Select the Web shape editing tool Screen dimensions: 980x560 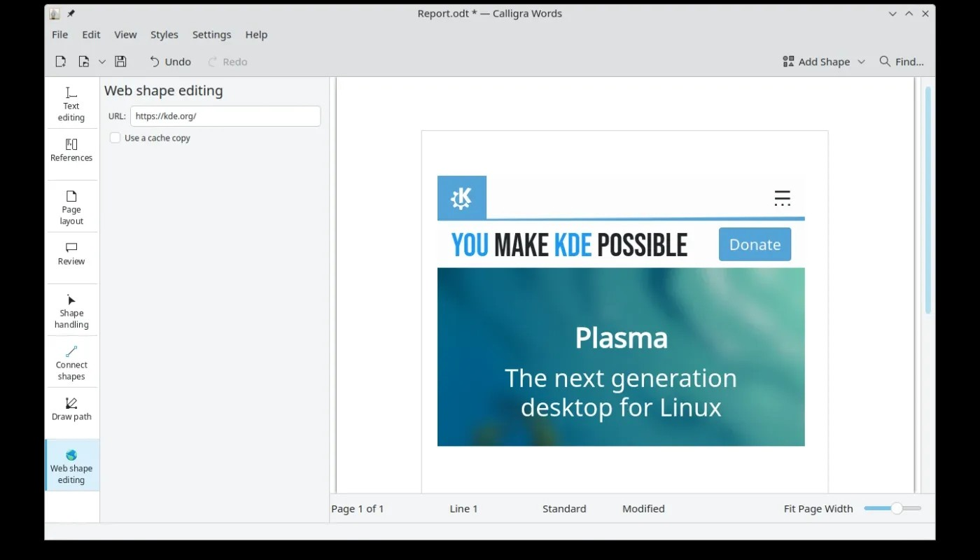click(71, 465)
